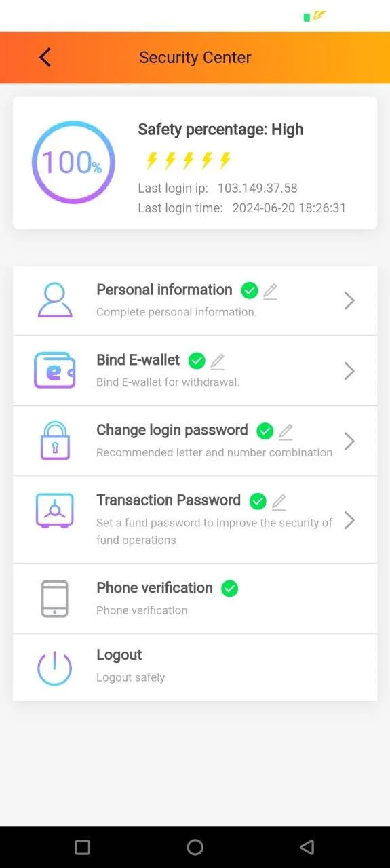390x868 pixels.
Task: Select the Logout menu entry
Action: tap(195, 668)
